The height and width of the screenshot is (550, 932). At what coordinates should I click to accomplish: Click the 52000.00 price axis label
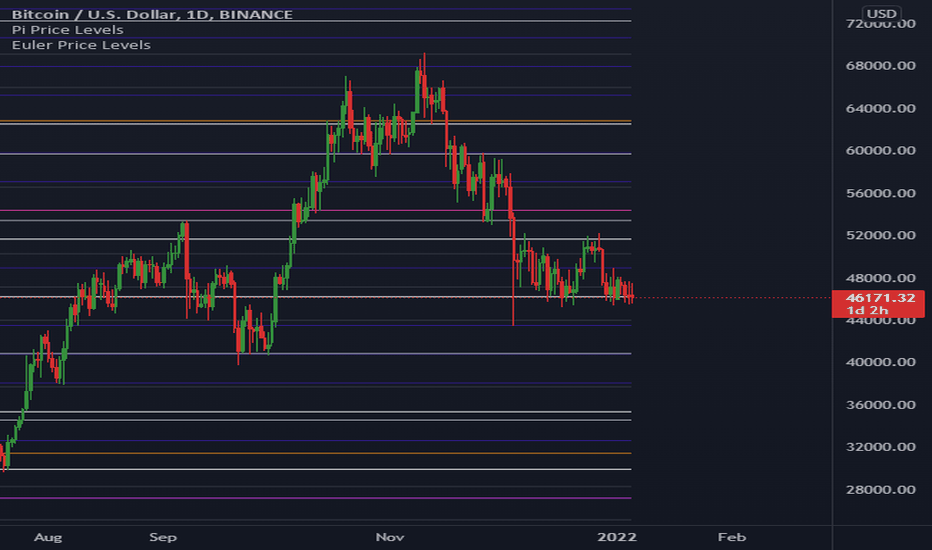tap(880, 235)
